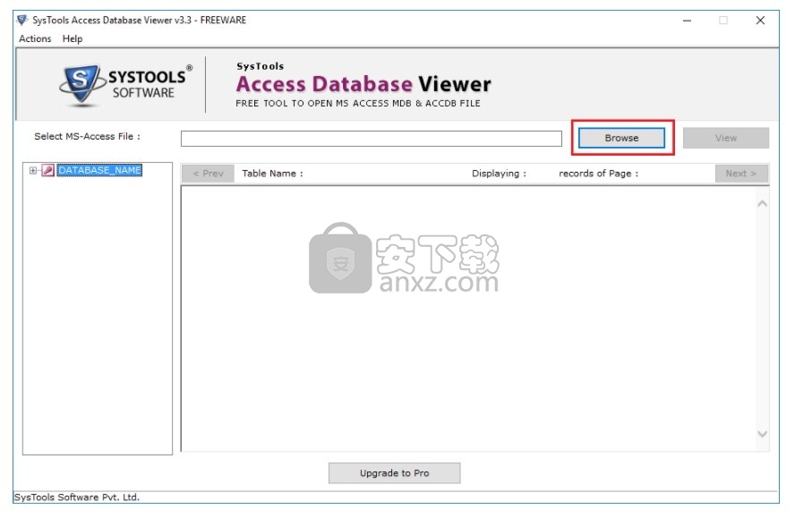Viewport: 812px width, 518px height.
Task: Click the "Table Name :" label
Action: tap(272, 174)
